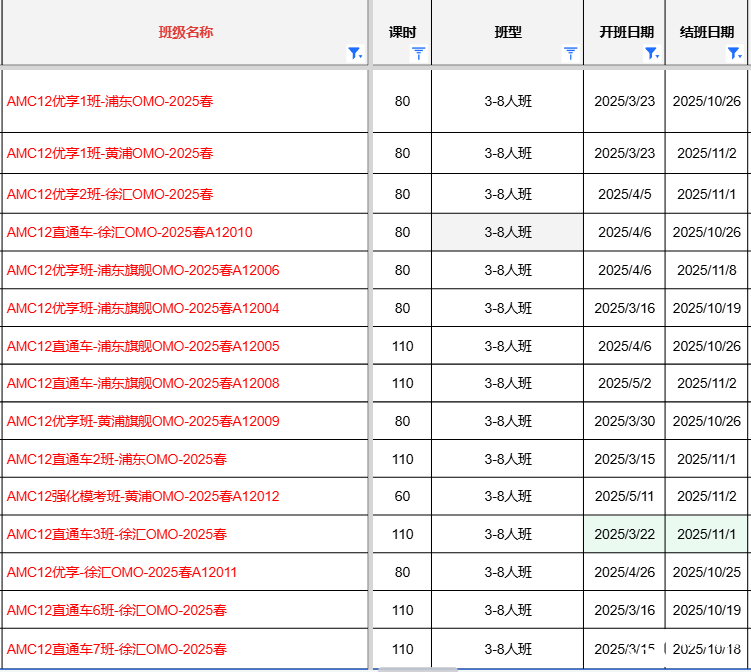The width and height of the screenshot is (751, 672).
Task: Select end date 2025/11/1 in 直通车3班 row
Action: point(707,534)
